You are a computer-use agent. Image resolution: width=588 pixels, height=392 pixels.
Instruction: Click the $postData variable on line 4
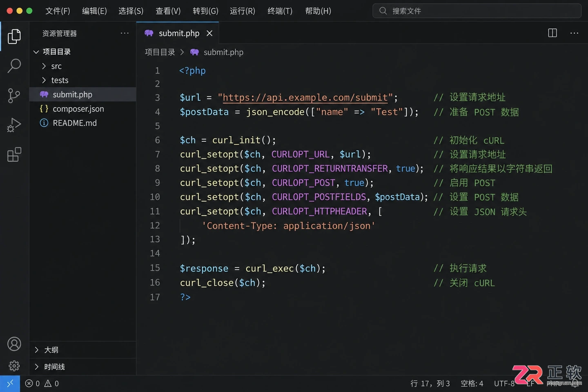click(204, 112)
